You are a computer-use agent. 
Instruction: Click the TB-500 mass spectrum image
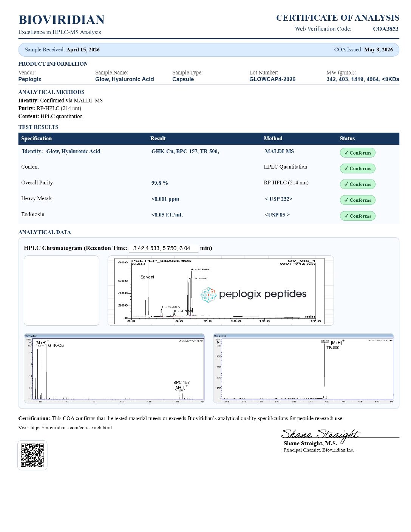(x=304, y=368)
